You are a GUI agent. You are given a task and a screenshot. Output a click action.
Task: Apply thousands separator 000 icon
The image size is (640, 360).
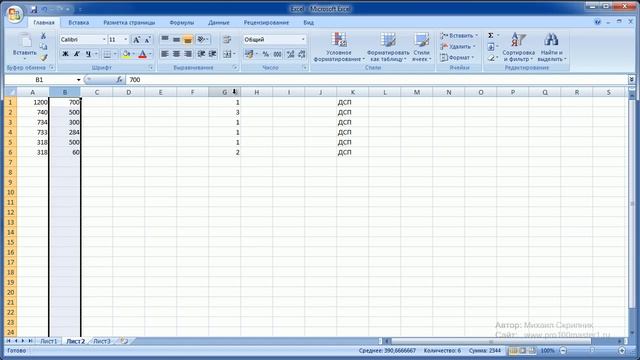pyautogui.click(x=278, y=54)
